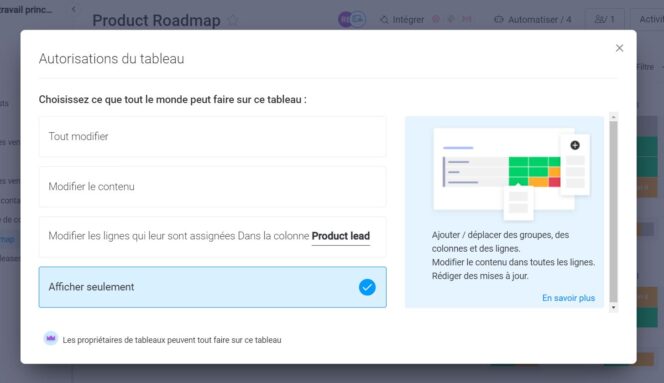
Task: Select the Tout modifier permission option
Action: tap(213, 136)
